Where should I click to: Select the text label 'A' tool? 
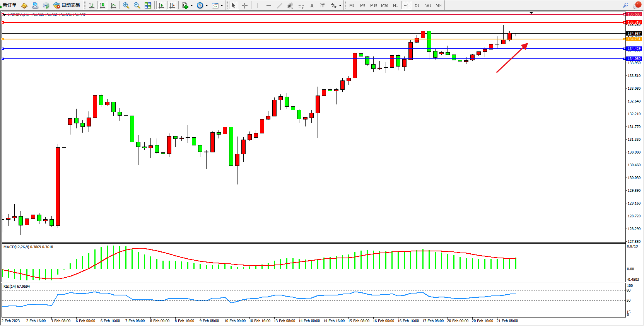[x=312, y=5]
